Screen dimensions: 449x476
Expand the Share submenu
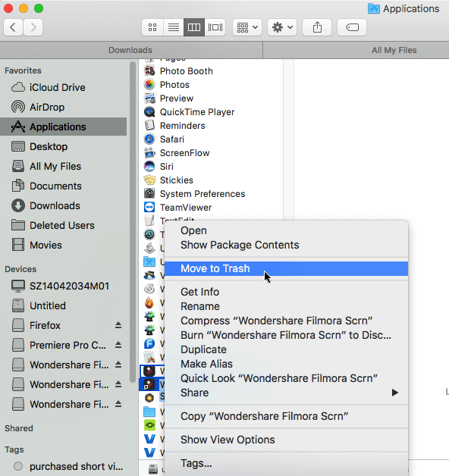(x=286, y=393)
